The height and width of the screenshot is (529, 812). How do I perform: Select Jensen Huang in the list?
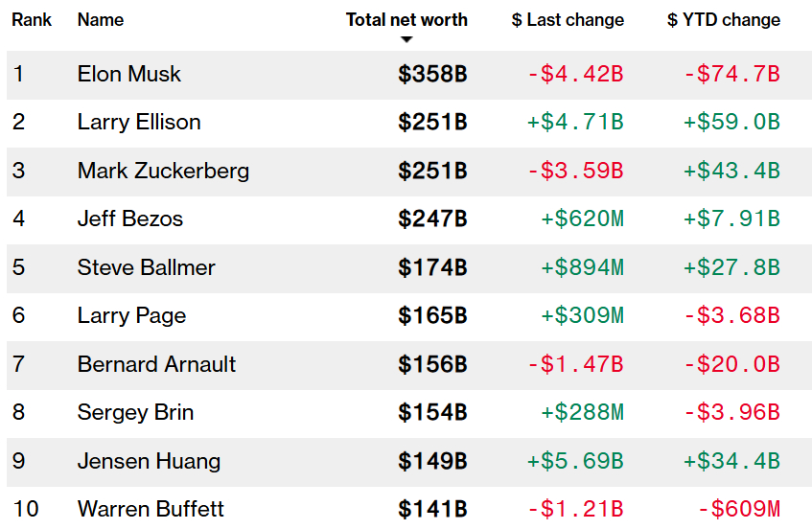149,461
